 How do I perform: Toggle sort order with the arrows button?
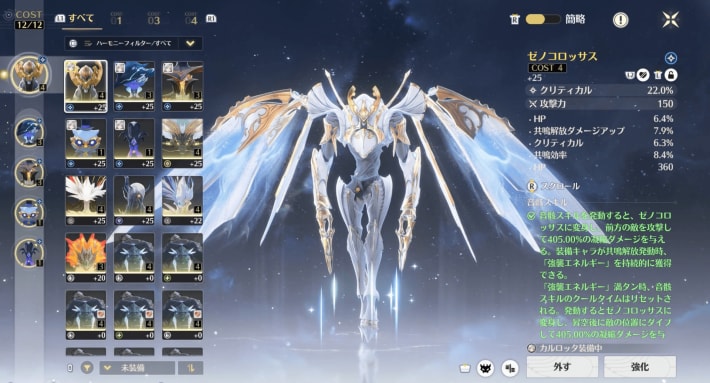191,368
